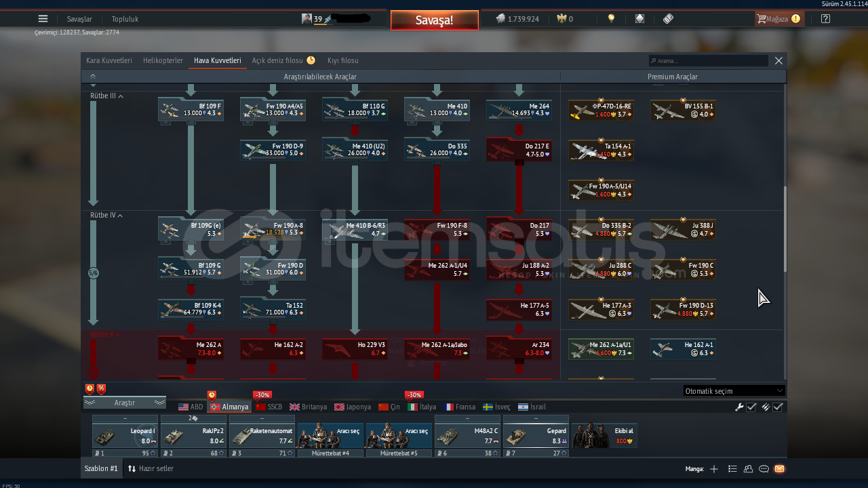The width and height of the screenshot is (868, 488).
Task: Expand the bar above M48A2 C slot
Action: tap(467, 418)
